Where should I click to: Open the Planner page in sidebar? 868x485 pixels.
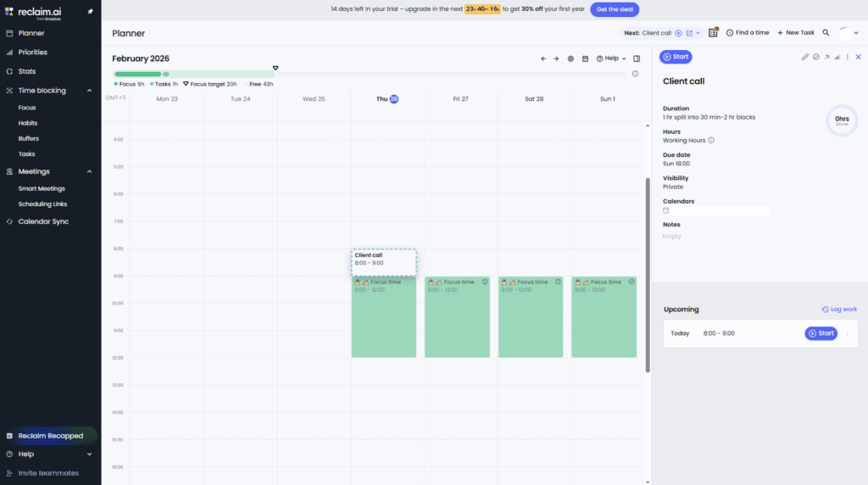pyautogui.click(x=31, y=33)
